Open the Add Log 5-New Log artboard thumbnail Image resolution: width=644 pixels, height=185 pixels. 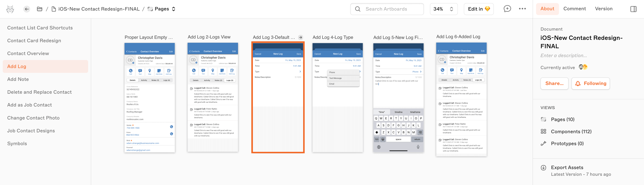pyautogui.click(x=398, y=97)
